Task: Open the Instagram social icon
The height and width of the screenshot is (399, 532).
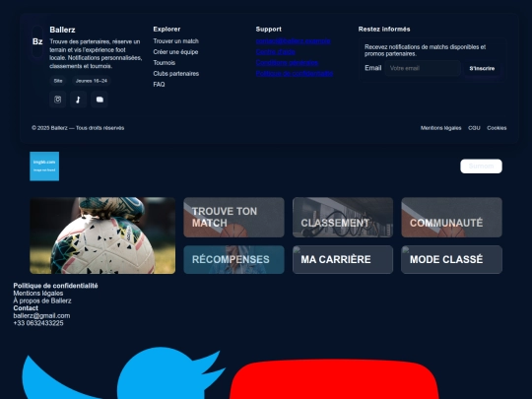Action: click(x=58, y=100)
